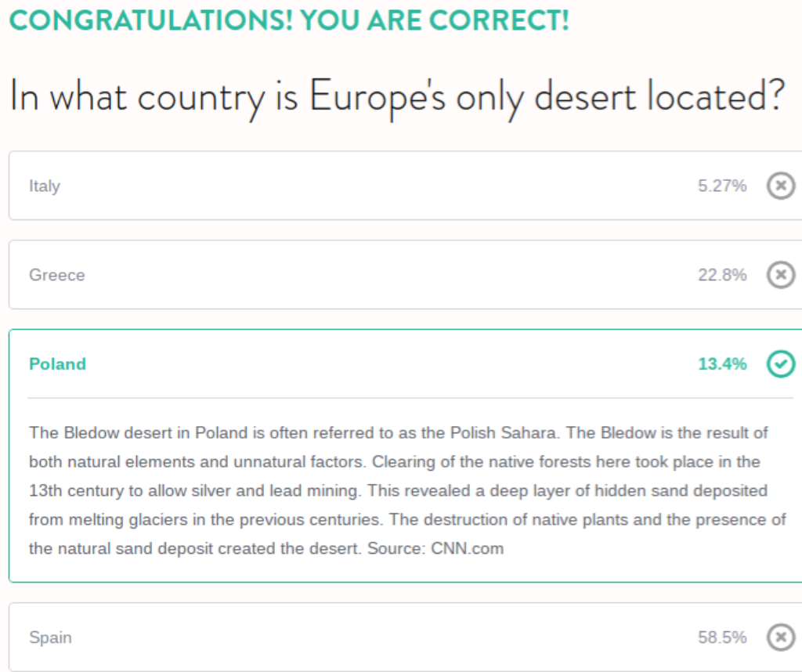Viewport: 802px width, 672px height.
Task: Select the Greece answer option
Action: 57,275
